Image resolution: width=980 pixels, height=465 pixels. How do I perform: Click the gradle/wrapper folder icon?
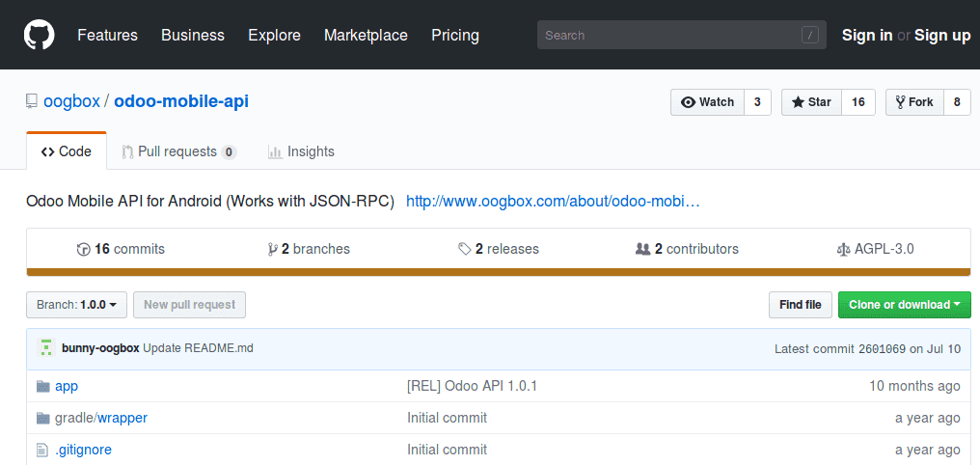point(43,418)
